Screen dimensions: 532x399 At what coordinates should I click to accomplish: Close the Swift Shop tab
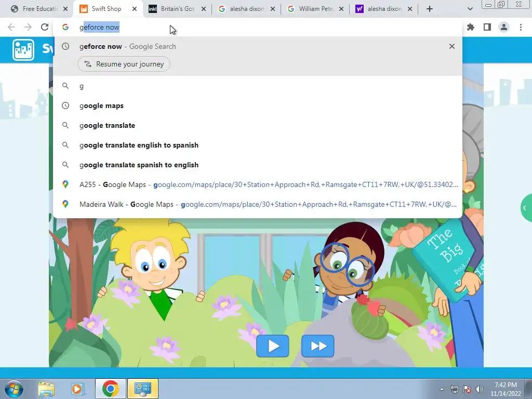(x=135, y=9)
